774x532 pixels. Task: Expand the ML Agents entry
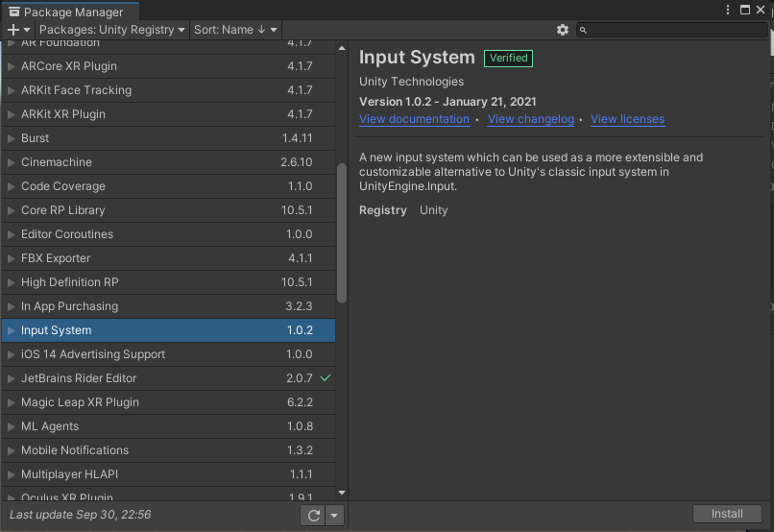click(x=11, y=426)
